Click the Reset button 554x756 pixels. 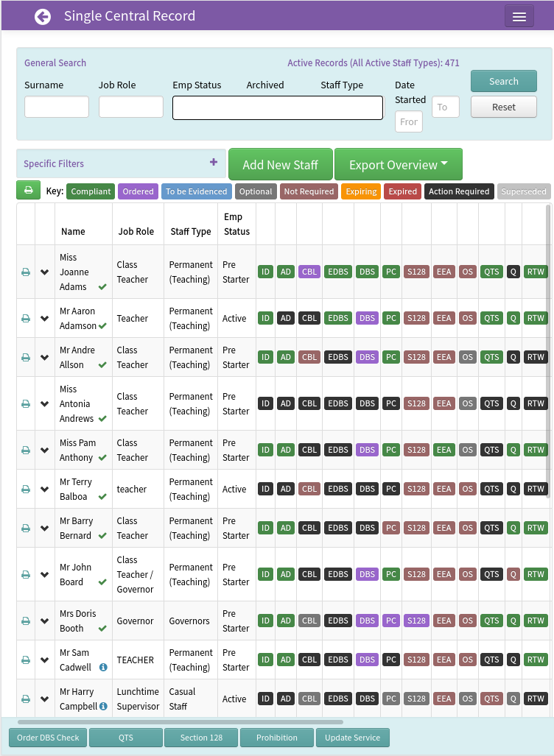504,107
